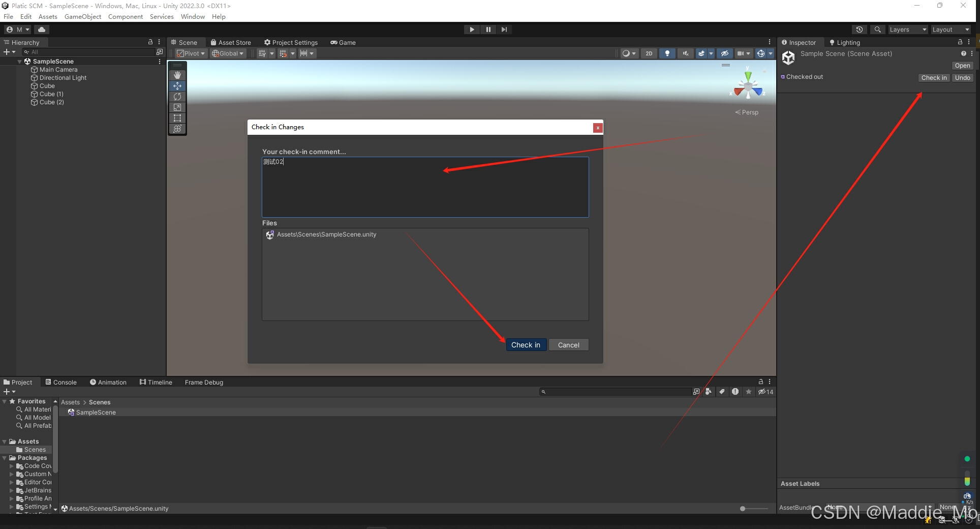Viewport: 980px width, 529px height.
Task: Open SampleScene row context menu dots
Action: [160, 62]
